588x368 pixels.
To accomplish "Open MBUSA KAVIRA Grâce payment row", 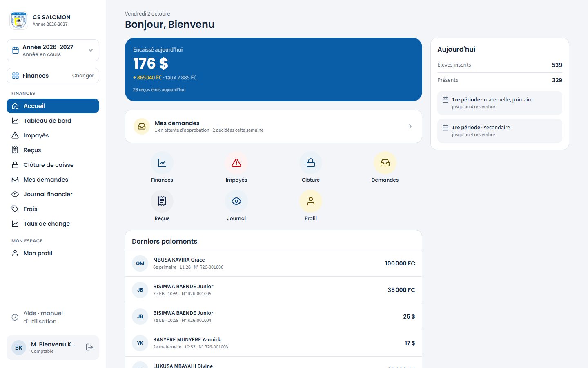I will [x=274, y=263].
